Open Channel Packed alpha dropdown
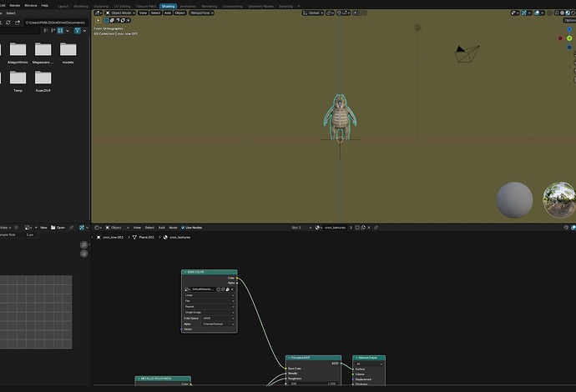 (x=218, y=324)
